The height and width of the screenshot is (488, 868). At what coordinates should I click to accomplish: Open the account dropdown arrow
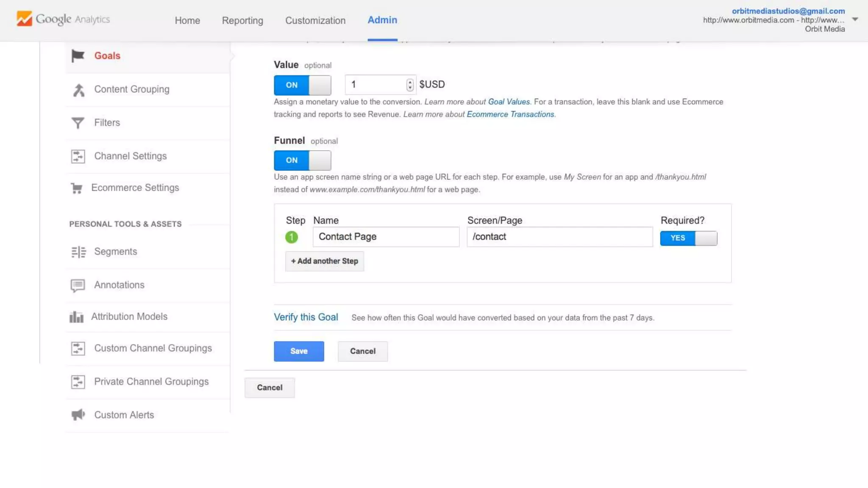pos(855,19)
